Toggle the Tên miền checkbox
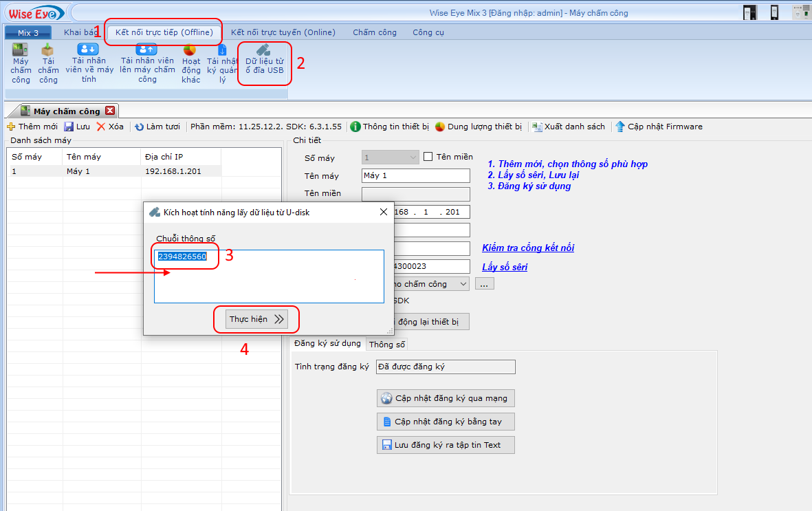 point(428,157)
